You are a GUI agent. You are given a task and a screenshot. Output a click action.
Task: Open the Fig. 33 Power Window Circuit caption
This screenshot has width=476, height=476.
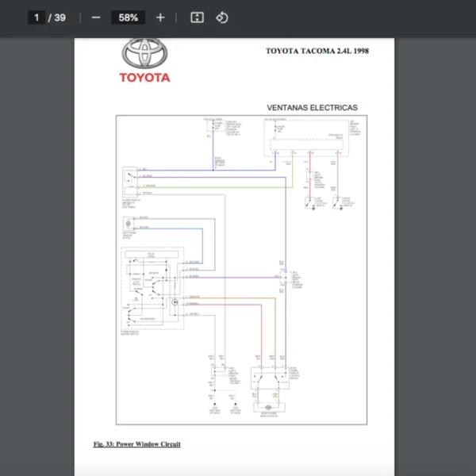(136, 443)
